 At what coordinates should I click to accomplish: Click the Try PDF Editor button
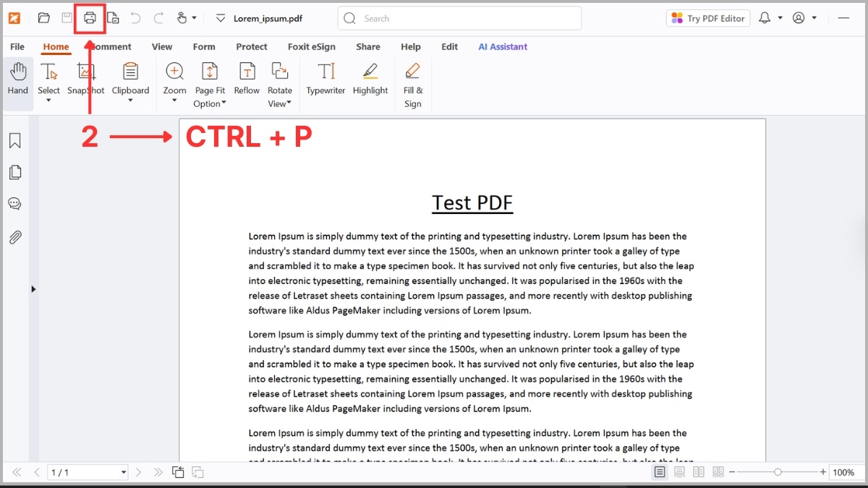click(707, 17)
